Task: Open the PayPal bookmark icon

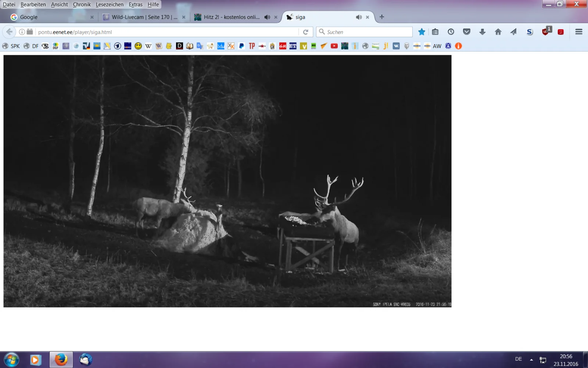Action: [241, 46]
